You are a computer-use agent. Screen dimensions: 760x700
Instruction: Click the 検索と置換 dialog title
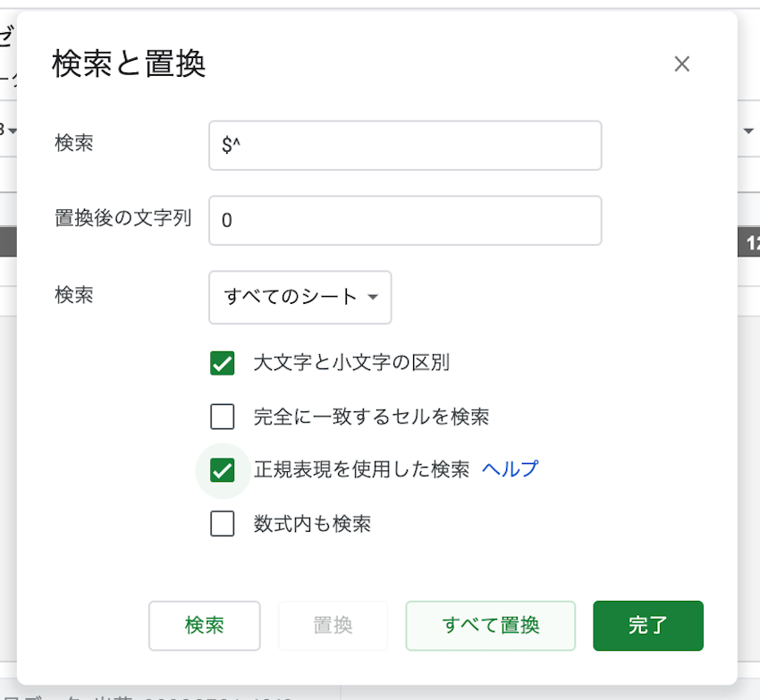130,64
